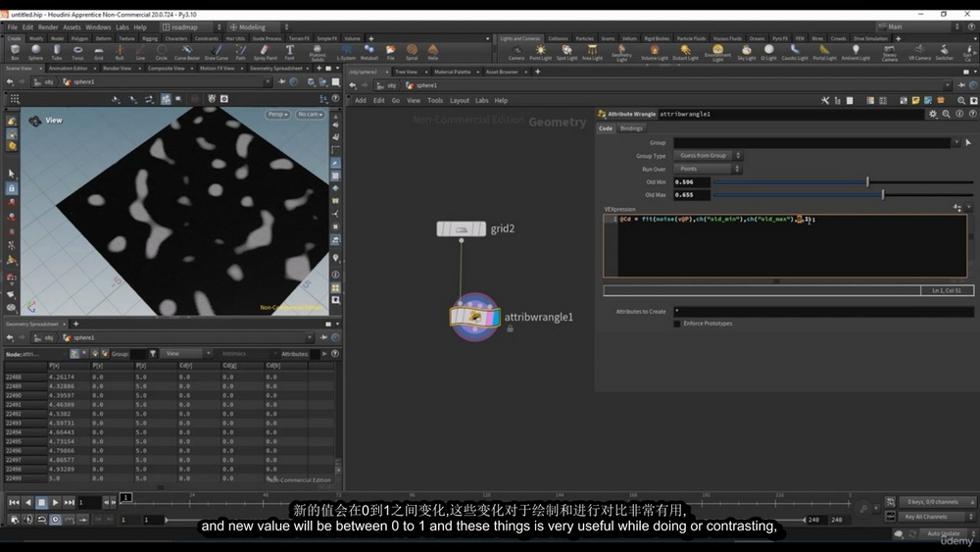Toggle the Auto Update mode control
This screenshot has height=552, width=980.
pyautogui.click(x=943, y=533)
